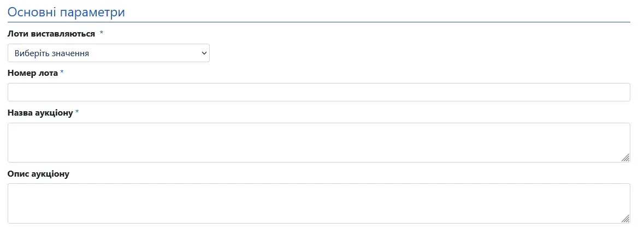Image resolution: width=644 pixels, height=235 pixels.
Task: Click inside the 'Назва аукціону' text area
Action: point(318,142)
